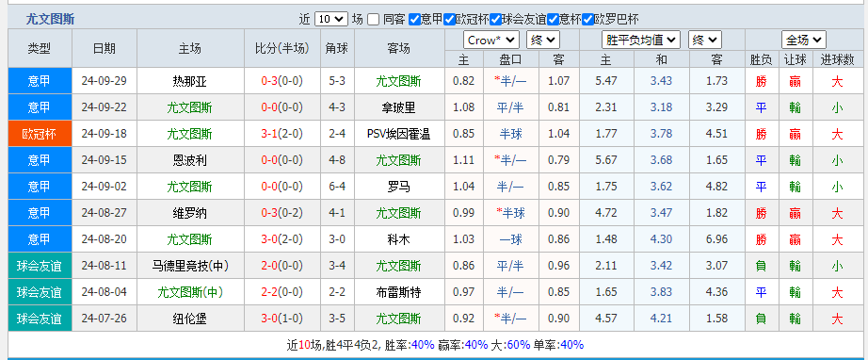Click the 类型 column header
This screenshot has width=868, height=360.
point(40,49)
